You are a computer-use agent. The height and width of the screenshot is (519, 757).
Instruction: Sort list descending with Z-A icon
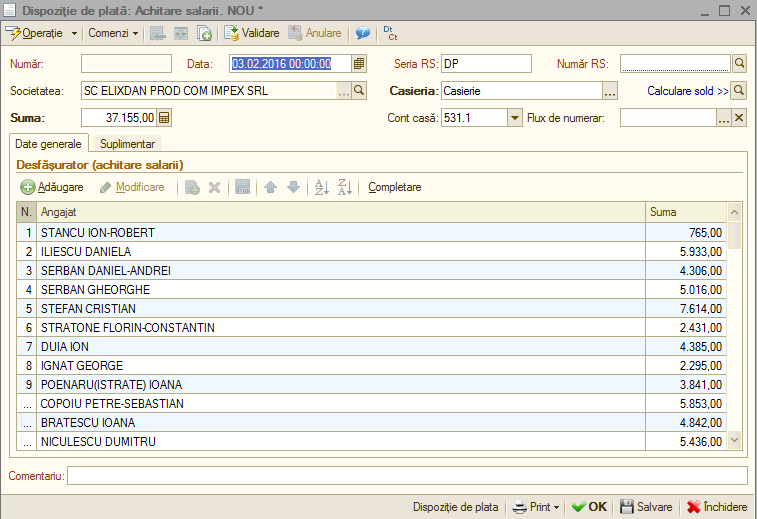point(345,187)
